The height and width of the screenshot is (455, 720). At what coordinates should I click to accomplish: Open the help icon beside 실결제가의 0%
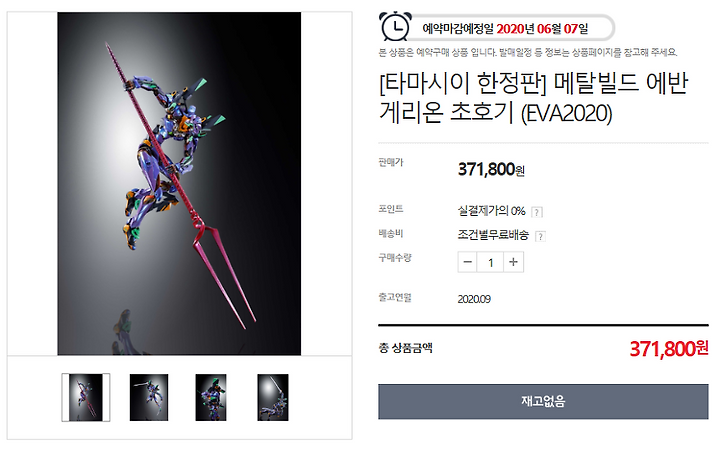point(536,212)
